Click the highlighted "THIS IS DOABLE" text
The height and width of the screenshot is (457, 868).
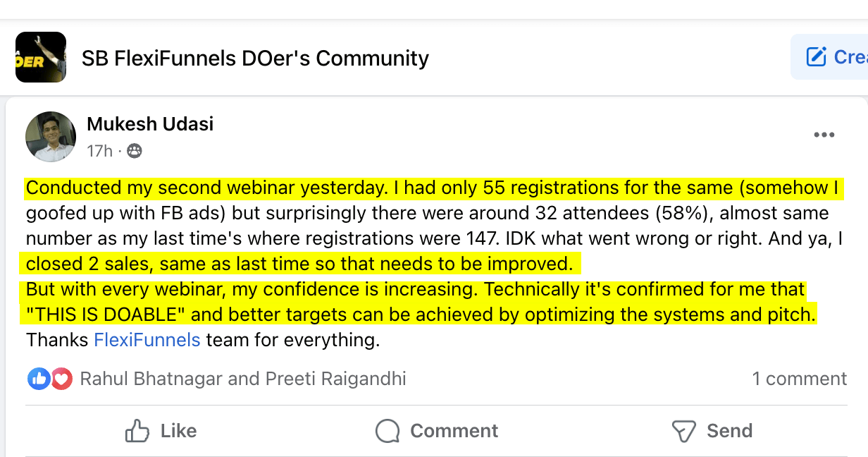(x=106, y=315)
